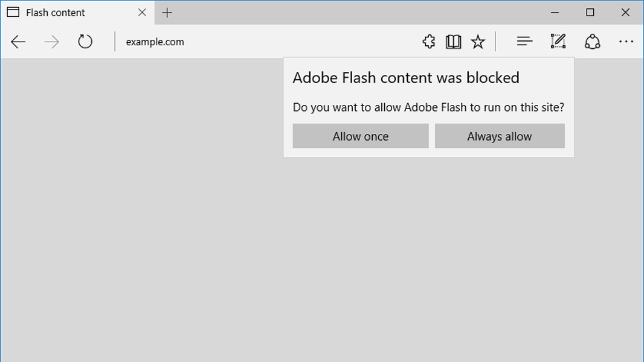Share the current page
The height and width of the screenshot is (362, 644).
point(592,41)
